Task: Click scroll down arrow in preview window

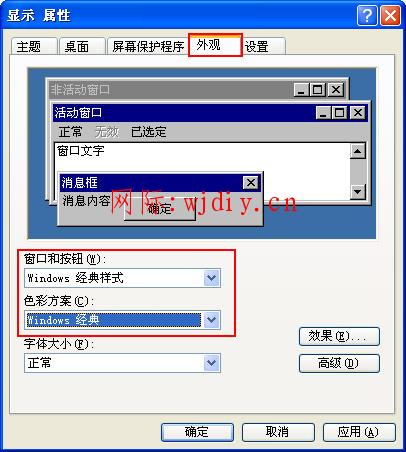Action: [x=358, y=191]
